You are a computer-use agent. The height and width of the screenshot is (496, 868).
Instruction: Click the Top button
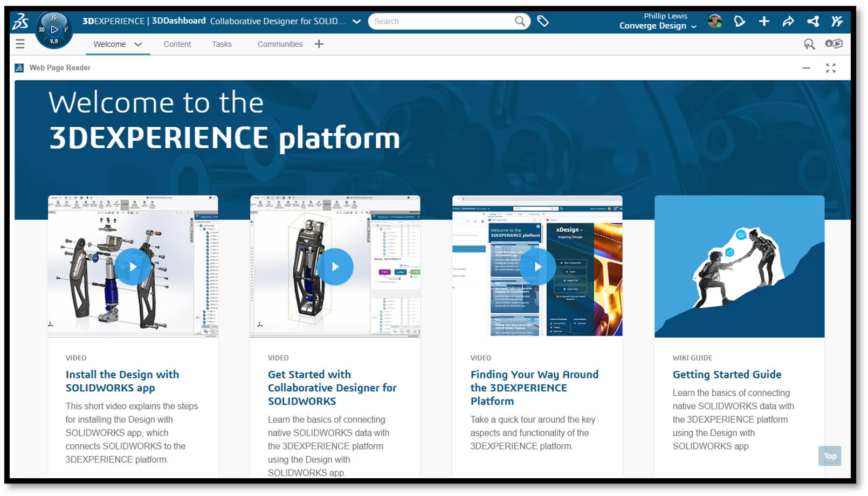coord(830,456)
